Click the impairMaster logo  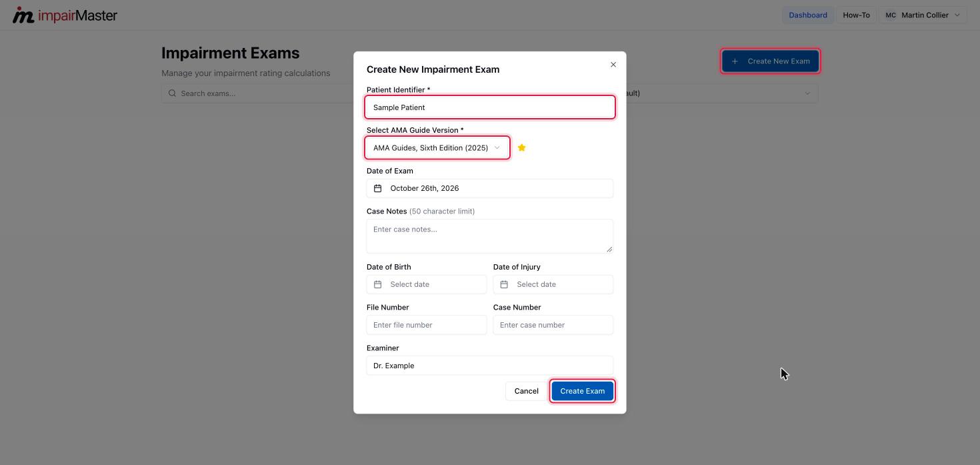click(65, 15)
